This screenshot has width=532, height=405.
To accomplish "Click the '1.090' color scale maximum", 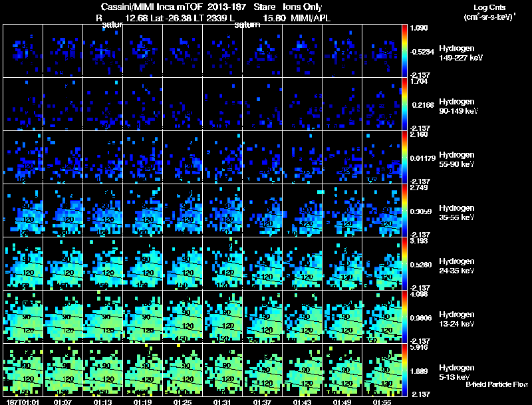I will [419, 28].
